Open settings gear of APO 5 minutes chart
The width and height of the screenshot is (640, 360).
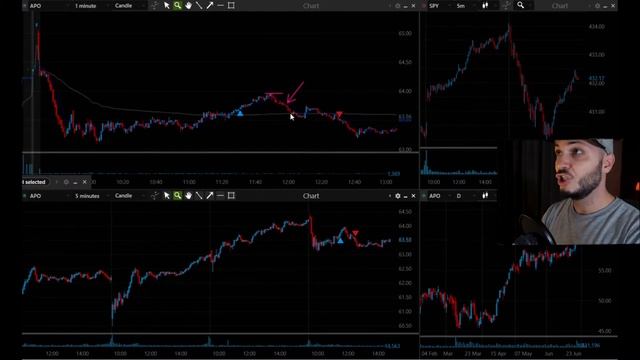pos(398,196)
